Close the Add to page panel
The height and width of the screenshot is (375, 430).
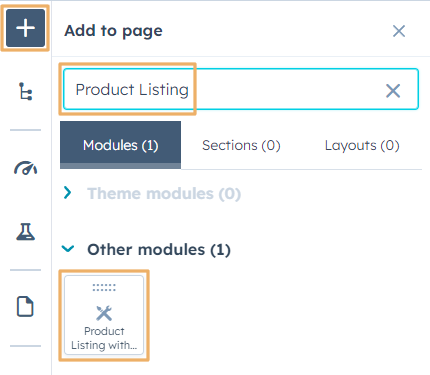coord(399,31)
